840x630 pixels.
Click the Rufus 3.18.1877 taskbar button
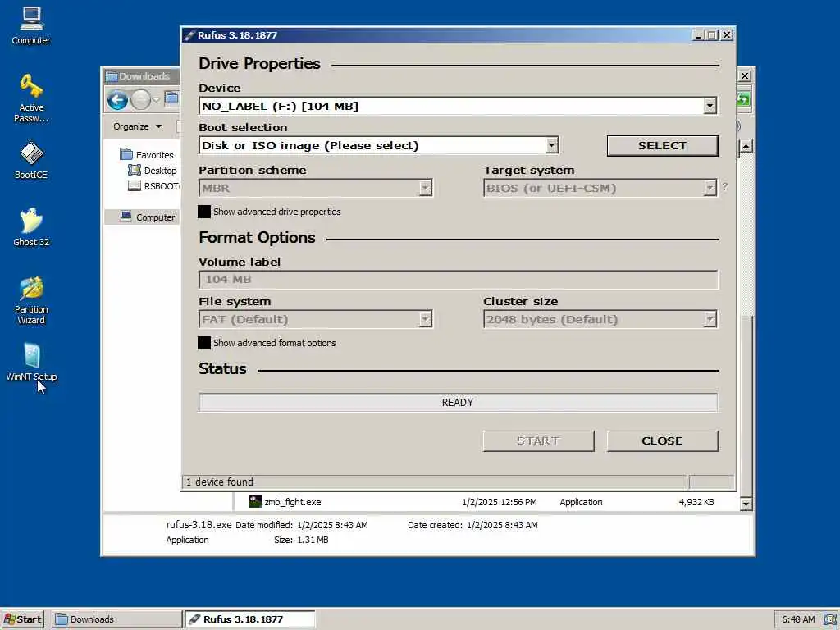(x=250, y=619)
